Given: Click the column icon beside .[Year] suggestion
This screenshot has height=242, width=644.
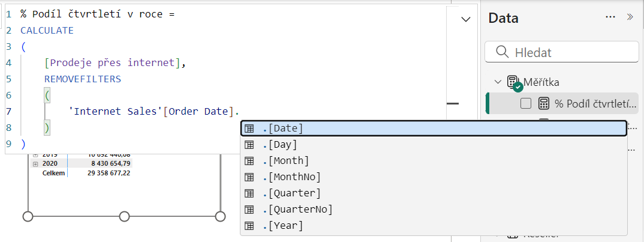Looking at the screenshot, I should [249, 226].
